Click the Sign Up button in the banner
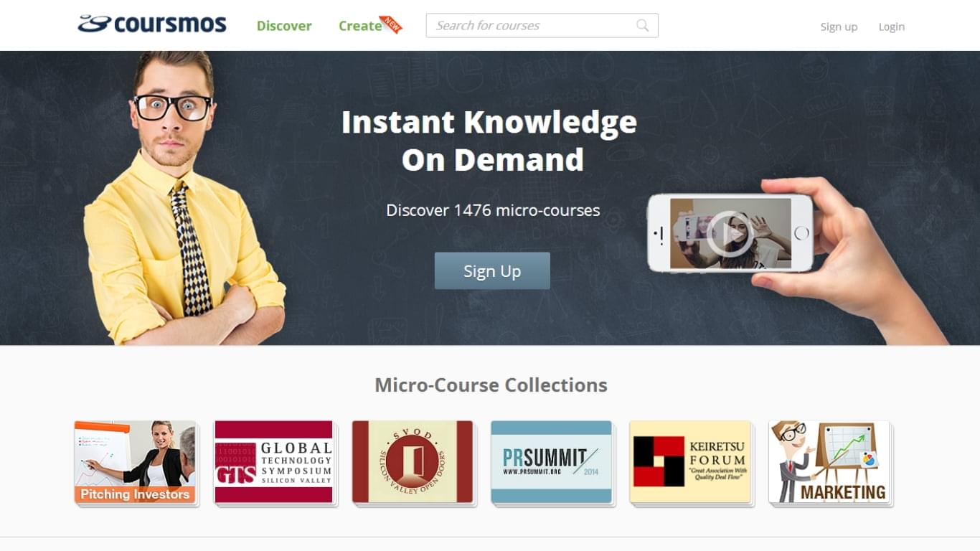980x551 pixels. pos(492,270)
